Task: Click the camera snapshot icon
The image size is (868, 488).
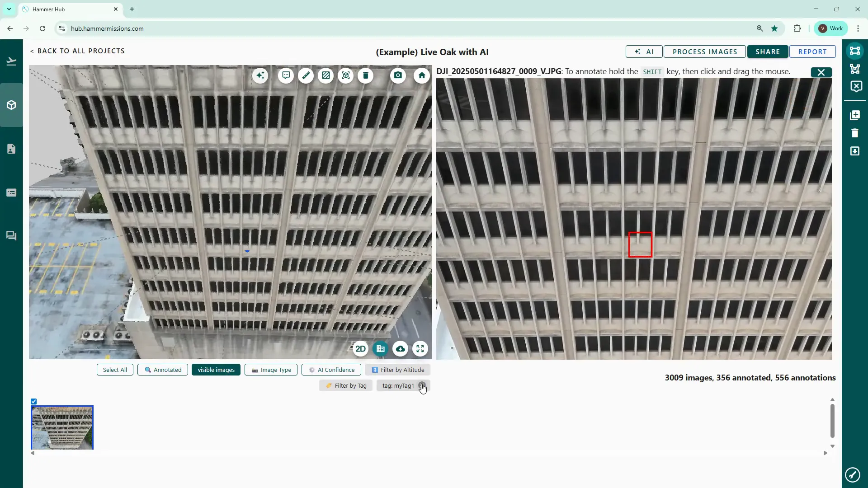Action: [x=398, y=75]
